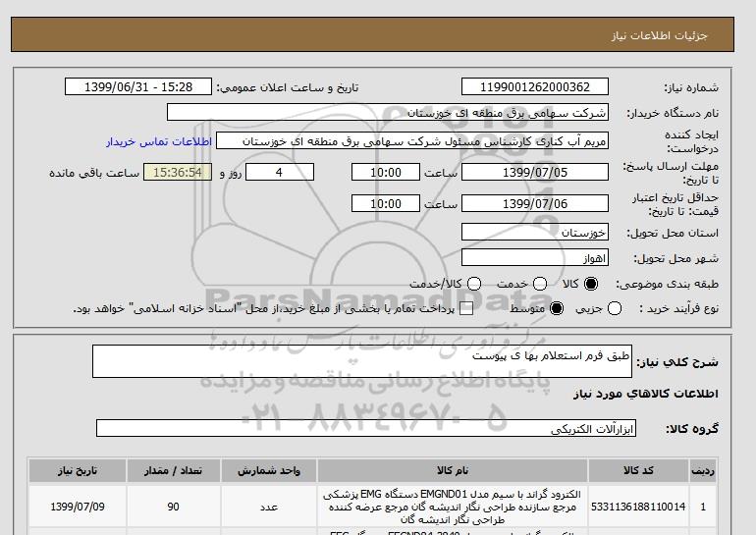Click the unit cell عدد in row 1
This screenshot has width=756, height=535.
coord(269,507)
